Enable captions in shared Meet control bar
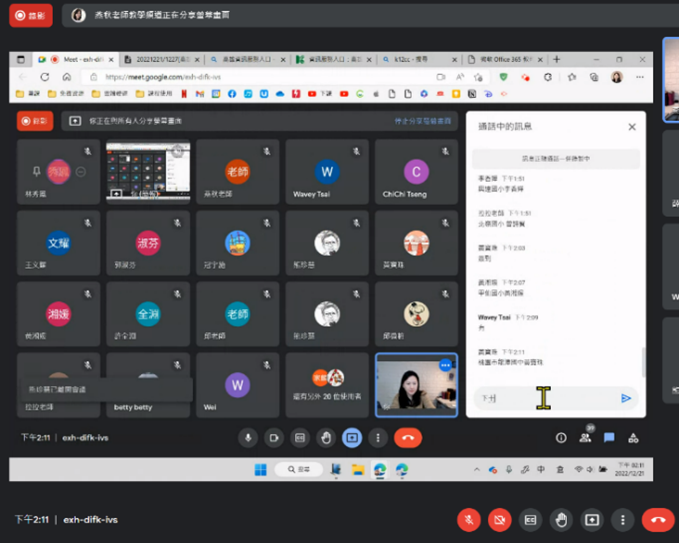This screenshot has height=543, width=679. [x=300, y=438]
